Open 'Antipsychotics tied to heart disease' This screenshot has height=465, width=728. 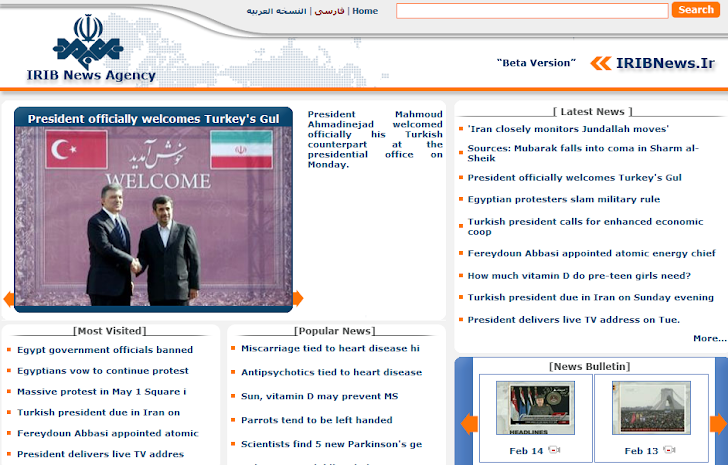[x=332, y=372]
